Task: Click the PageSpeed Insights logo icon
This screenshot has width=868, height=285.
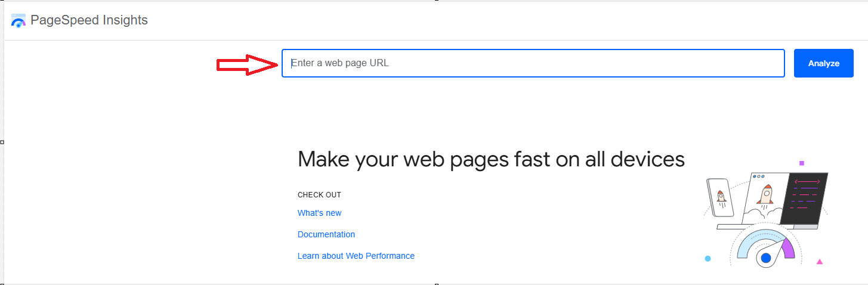Action: (x=18, y=21)
